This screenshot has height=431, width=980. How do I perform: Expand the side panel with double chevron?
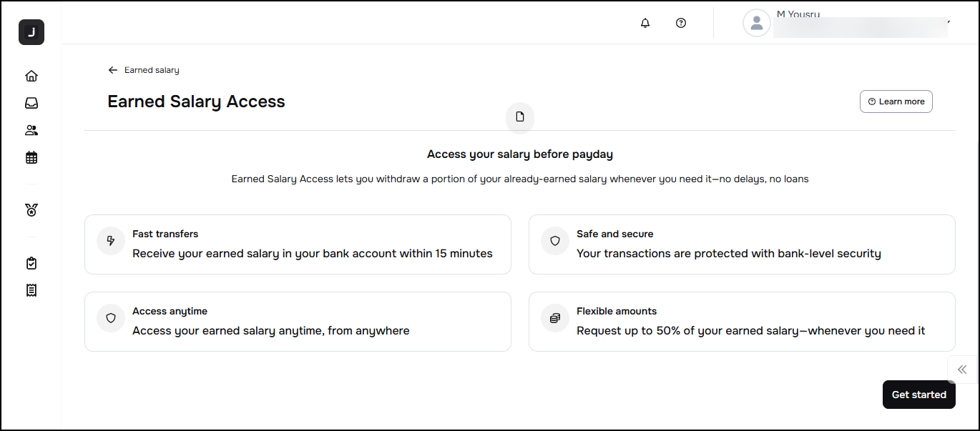962,370
